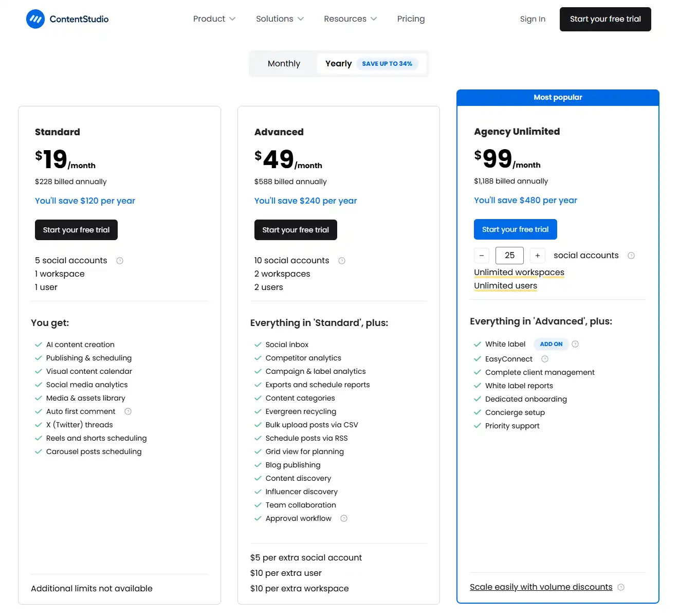Click info icon beside volume discounts
This screenshot has height=616, width=679.
(x=621, y=587)
